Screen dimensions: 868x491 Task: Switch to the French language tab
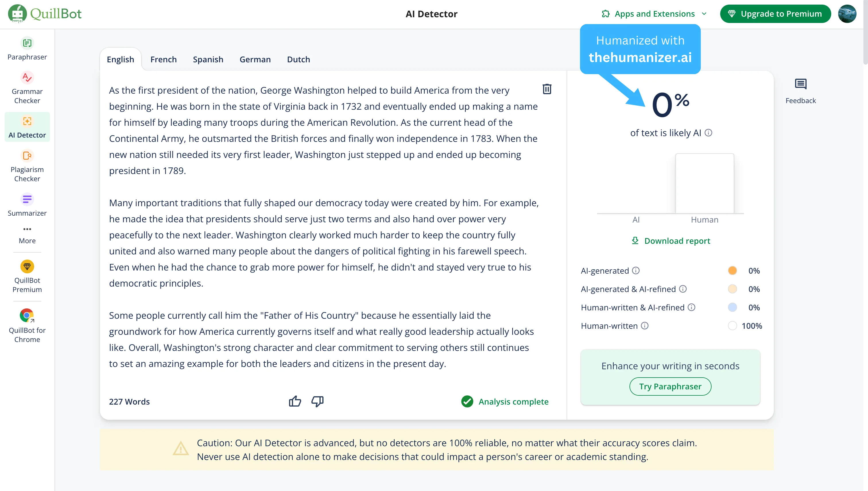tap(164, 59)
